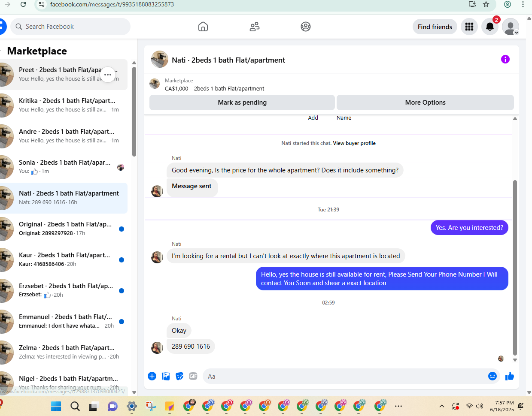Click into Search Facebook field
This screenshot has height=416, width=532.
pyautogui.click(x=70, y=27)
